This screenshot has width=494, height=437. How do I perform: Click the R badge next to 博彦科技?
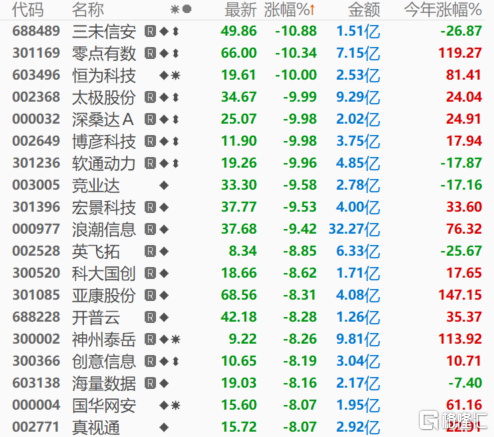pyautogui.click(x=150, y=141)
